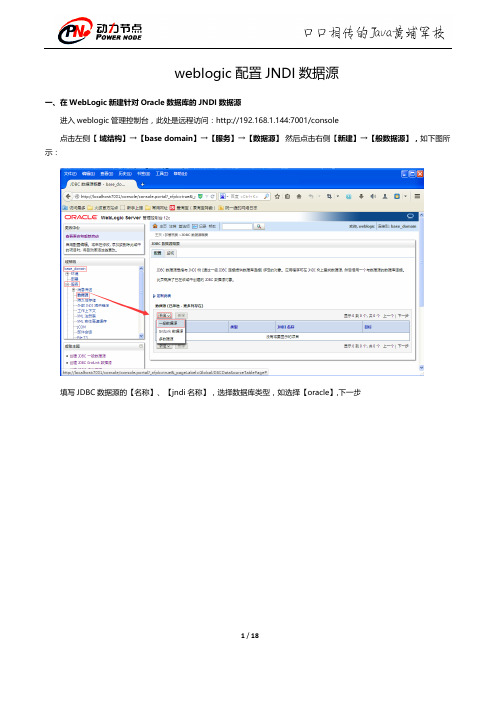Click the browser back arrow button
The width and height of the screenshot is (496, 702).
point(68,197)
